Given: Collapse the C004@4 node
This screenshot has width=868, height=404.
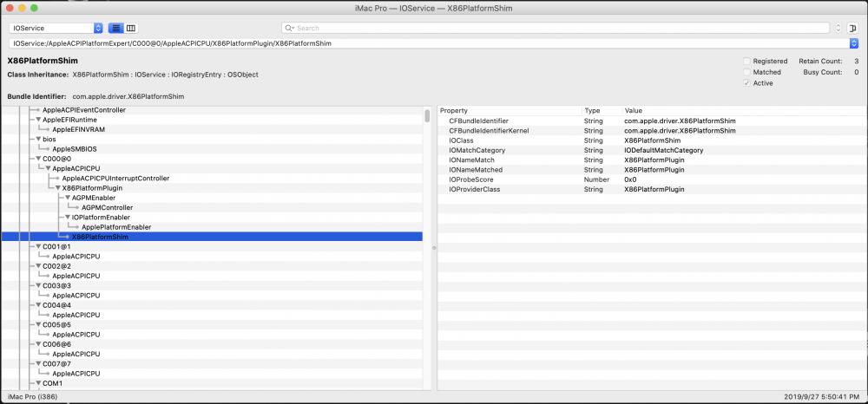Looking at the screenshot, I should [39, 305].
